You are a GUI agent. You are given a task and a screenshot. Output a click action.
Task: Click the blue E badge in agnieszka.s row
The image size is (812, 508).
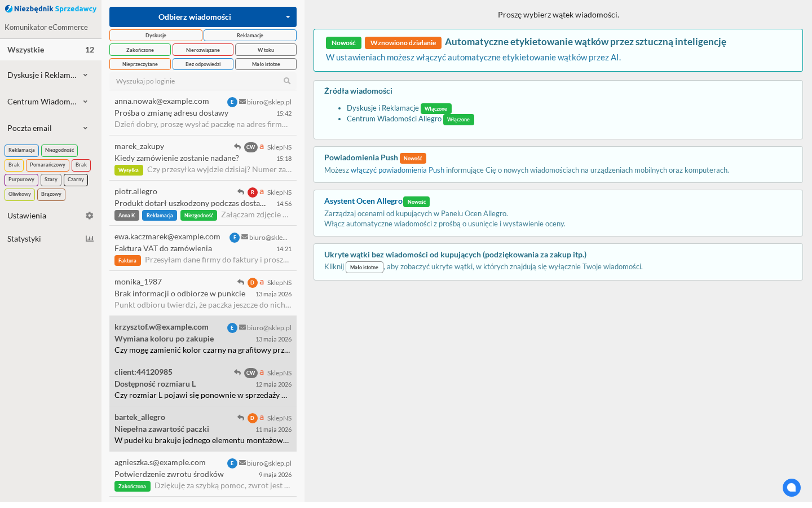pyautogui.click(x=232, y=463)
